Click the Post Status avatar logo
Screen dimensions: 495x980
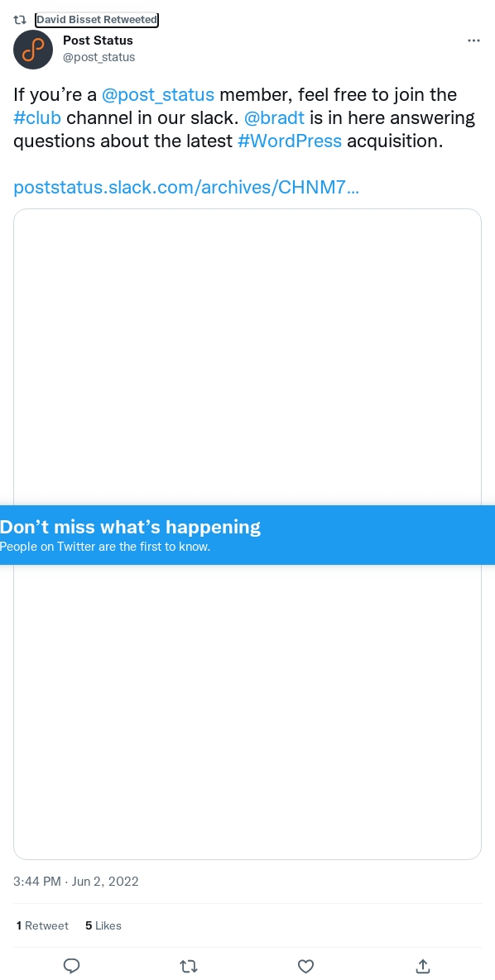33,50
